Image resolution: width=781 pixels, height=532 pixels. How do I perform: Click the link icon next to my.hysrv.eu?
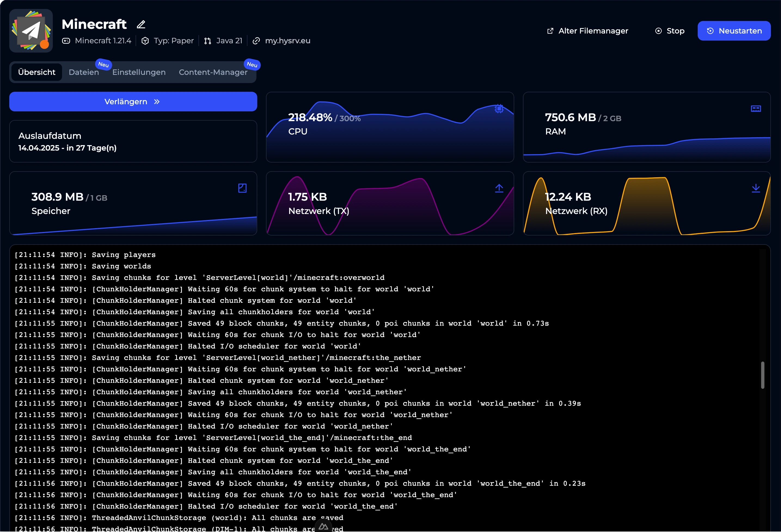(x=256, y=41)
